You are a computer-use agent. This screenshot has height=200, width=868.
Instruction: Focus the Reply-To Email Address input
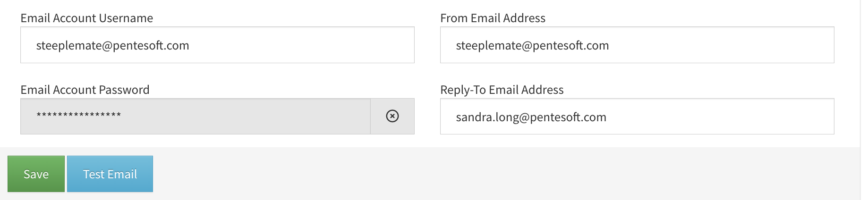(x=637, y=117)
